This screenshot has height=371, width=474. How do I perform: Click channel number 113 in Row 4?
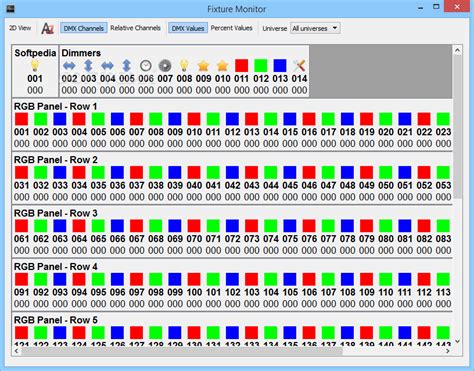click(443, 292)
